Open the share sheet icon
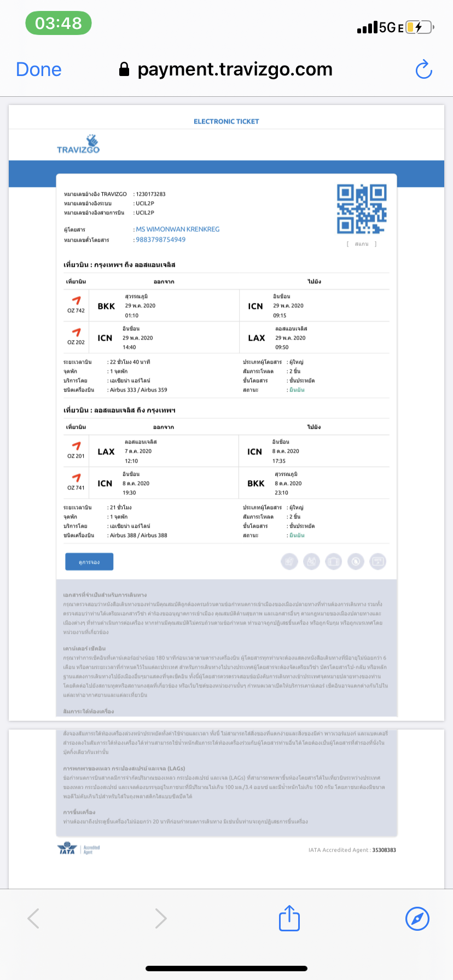 [x=289, y=918]
